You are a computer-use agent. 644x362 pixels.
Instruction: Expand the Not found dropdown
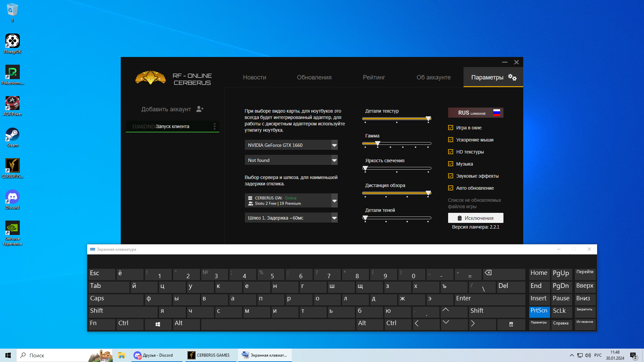pyautogui.click(x=334, y=160)
